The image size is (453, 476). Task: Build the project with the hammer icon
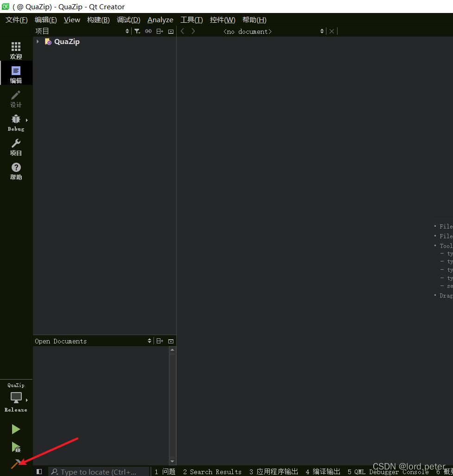16,464
